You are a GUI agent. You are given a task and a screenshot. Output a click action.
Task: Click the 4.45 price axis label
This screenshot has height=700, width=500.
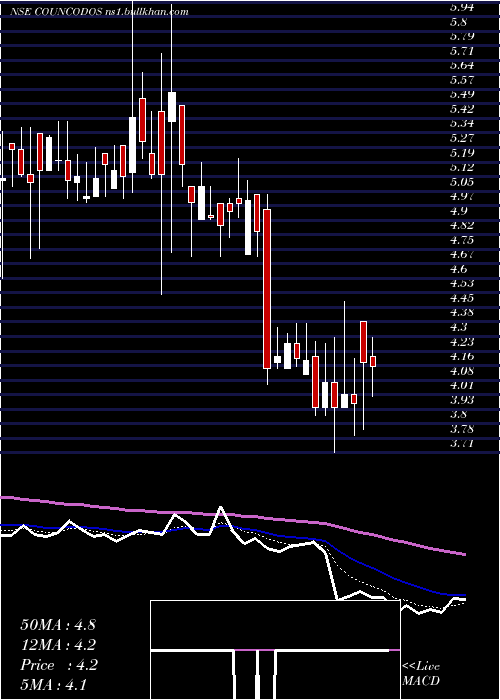click(462, 298)
